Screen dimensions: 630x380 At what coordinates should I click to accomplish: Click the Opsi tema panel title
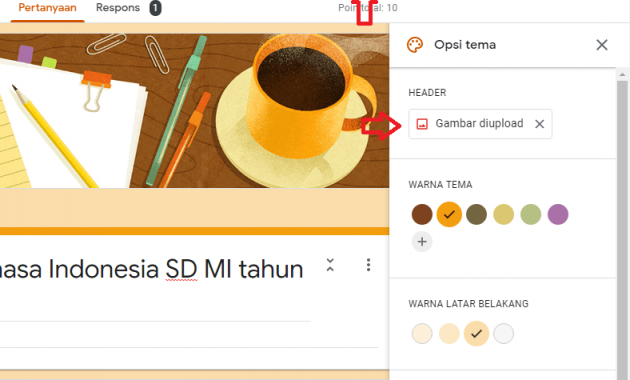tap(465, 45)
